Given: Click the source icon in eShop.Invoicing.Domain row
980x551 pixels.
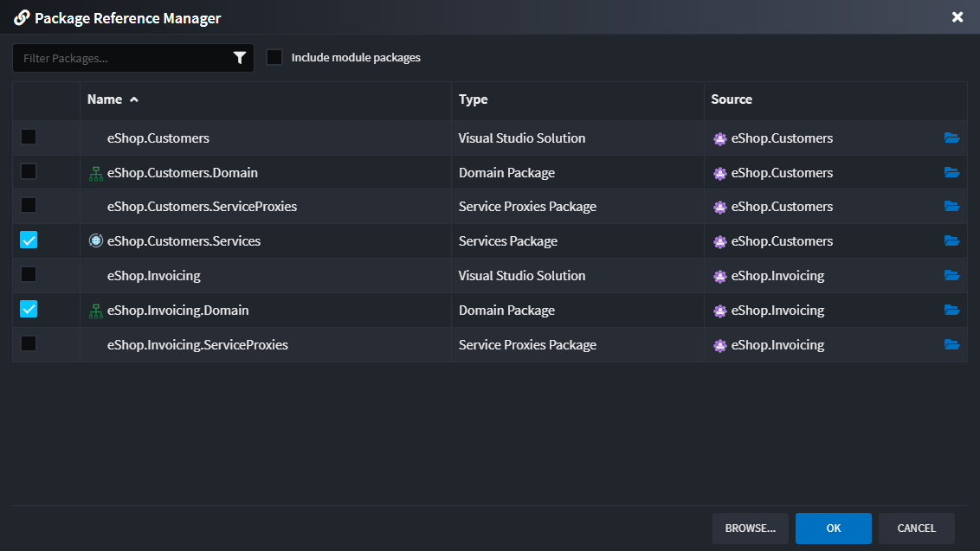Looking at the screenshot, I should (720, 311).
